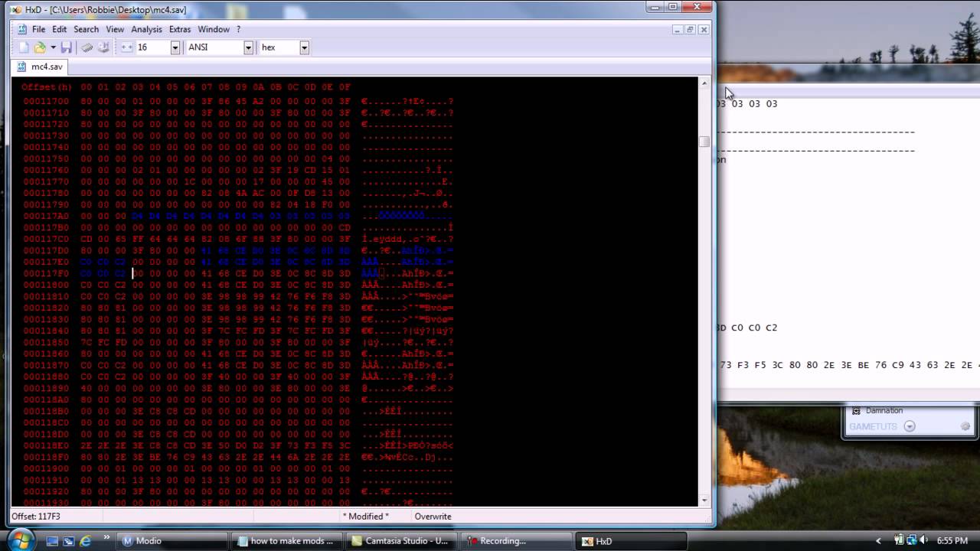980x551 pixels.
Task: Click the 6:55 PM taskbar clock
Action: click(952, 541)
